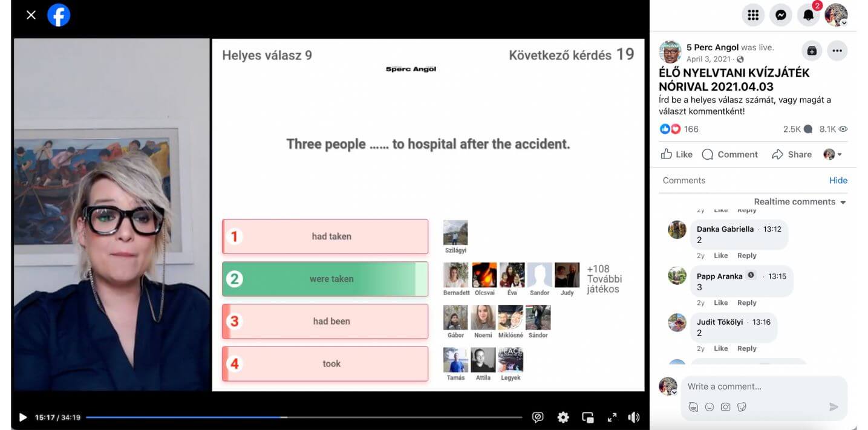The width and height of the screenshot is (868, 430).
Task: Open the Facebook menu grid icon
Action: (753, 15)
